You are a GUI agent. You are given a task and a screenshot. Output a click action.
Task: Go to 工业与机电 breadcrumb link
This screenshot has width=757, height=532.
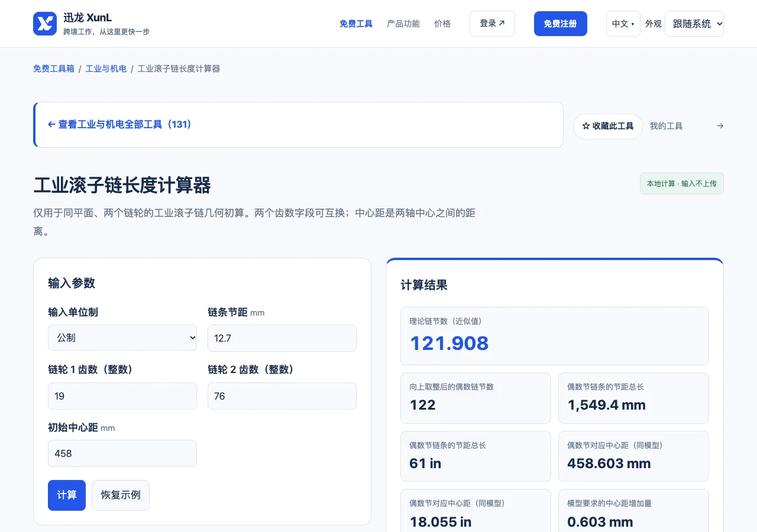tap(106, 69)
